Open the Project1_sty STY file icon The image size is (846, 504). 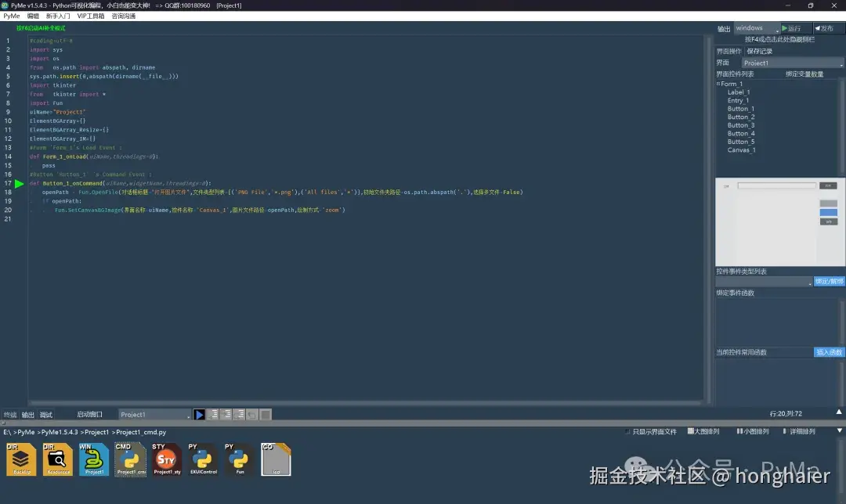[167, 459]
